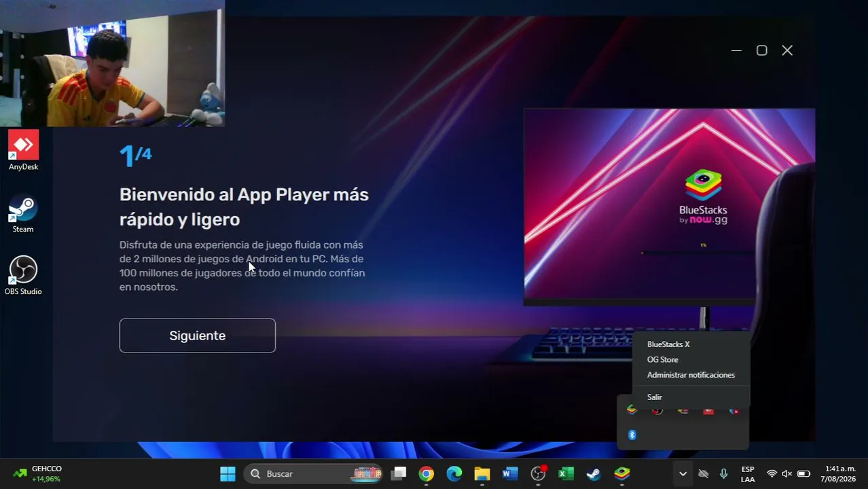Open File Explorer from the taskbar
This screenshot has width=868, height=489.
482,473
